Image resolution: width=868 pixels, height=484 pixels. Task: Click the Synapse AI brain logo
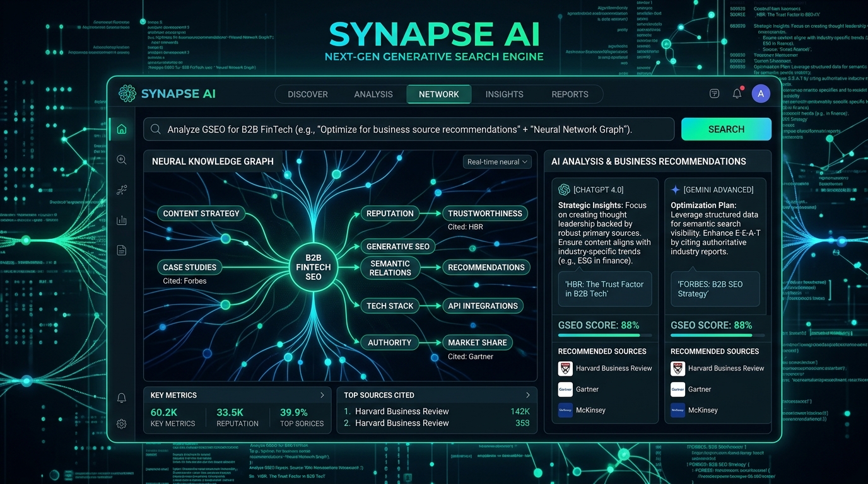coord(127,94)
